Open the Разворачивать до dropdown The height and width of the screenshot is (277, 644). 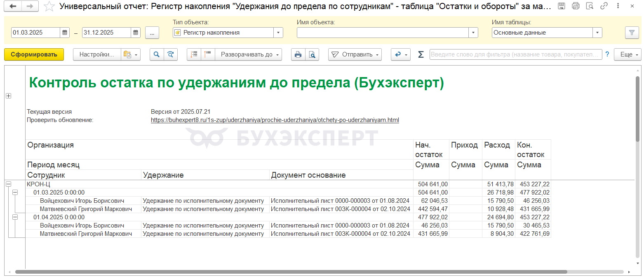(x=249, y=54)
